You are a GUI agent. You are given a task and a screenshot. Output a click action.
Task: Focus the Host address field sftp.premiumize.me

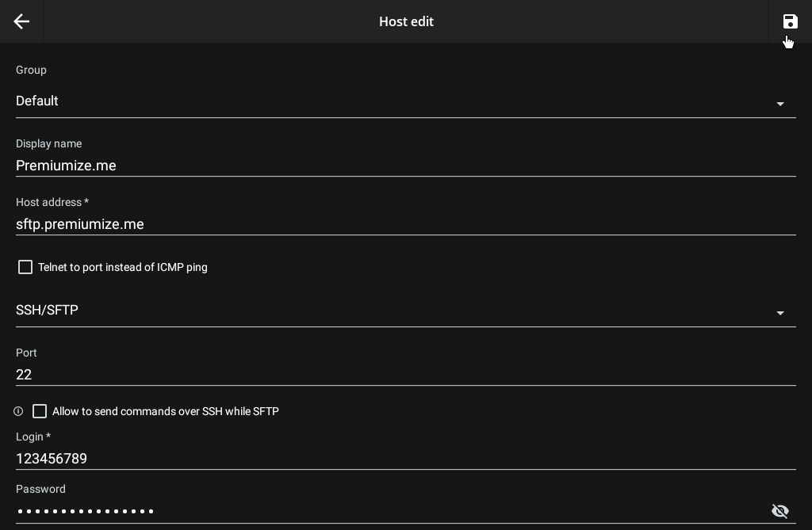tap(405, 224)
